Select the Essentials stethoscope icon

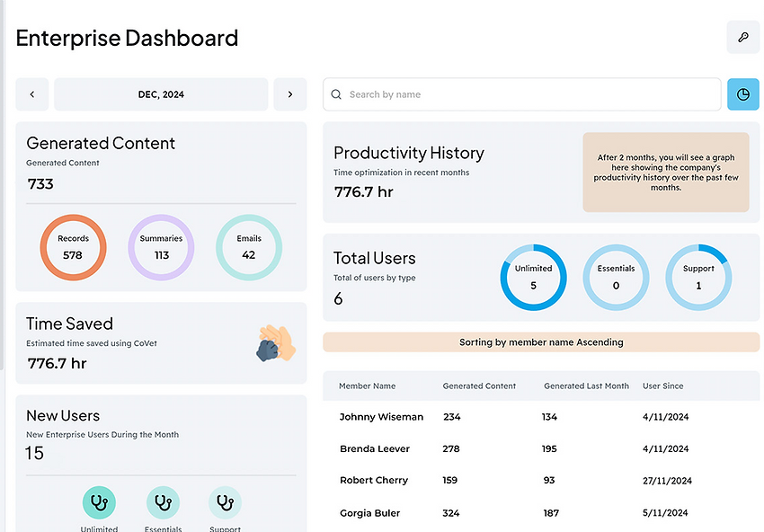point(163,502)
